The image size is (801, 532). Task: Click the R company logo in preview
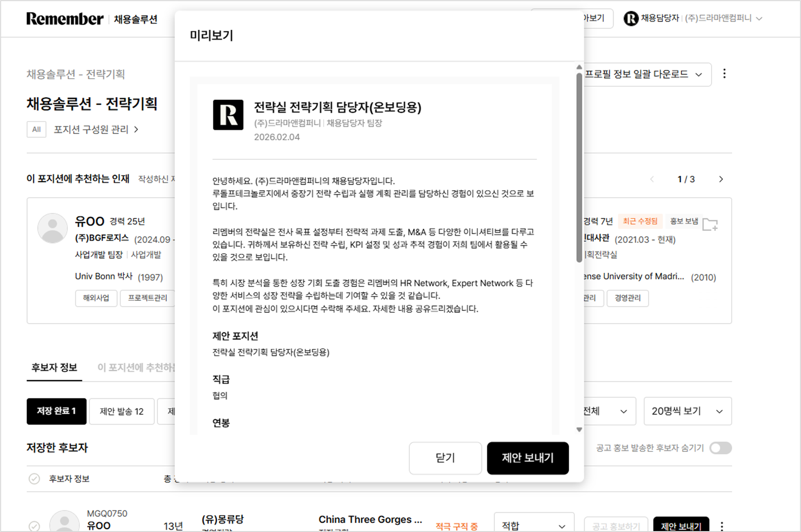click(228, 115)
